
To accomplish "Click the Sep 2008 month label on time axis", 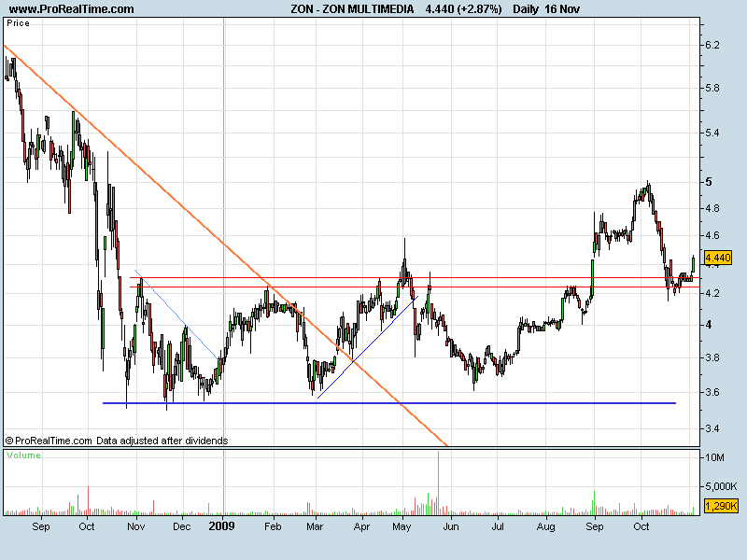I will coord(41,526).
